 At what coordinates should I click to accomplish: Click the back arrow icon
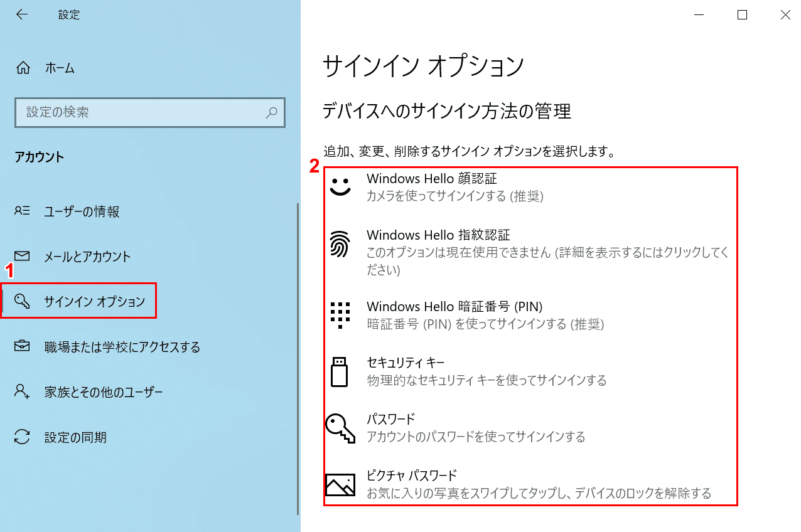pos(22,14)
